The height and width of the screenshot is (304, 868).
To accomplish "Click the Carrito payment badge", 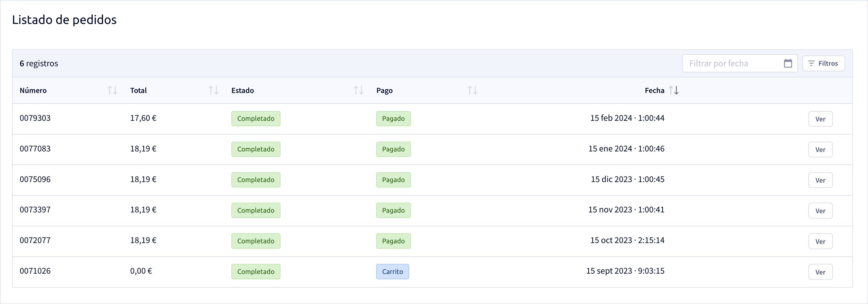I will 393,272.
